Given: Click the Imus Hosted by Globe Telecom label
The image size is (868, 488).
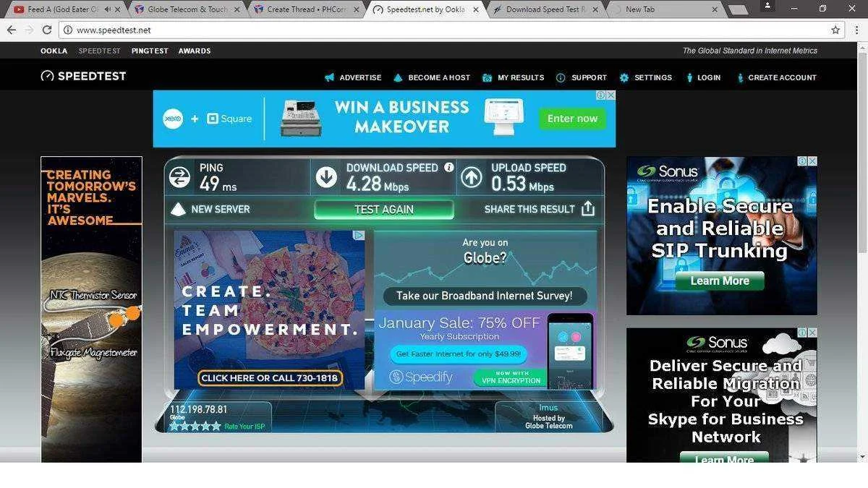Looking at the screenshot, I should [x=548, y=416].
